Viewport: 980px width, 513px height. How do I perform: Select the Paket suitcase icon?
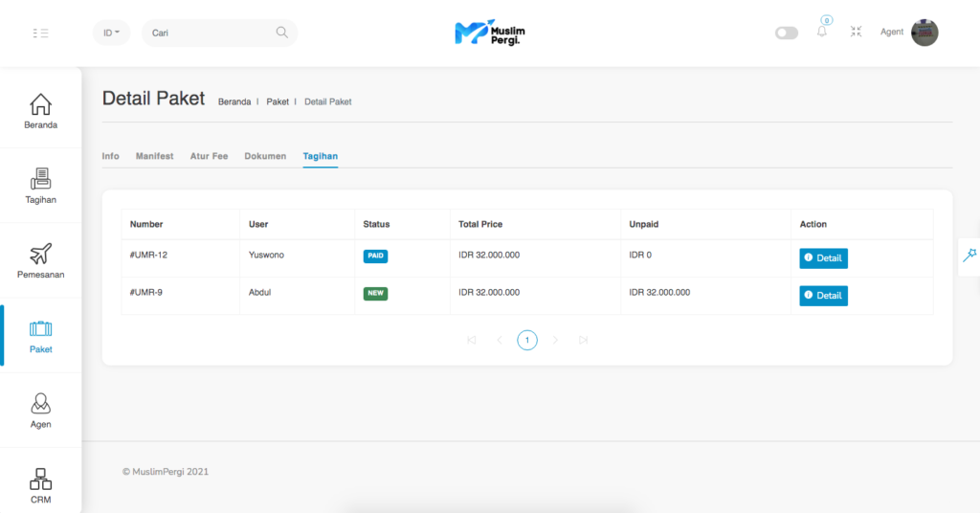click(41, 329)
